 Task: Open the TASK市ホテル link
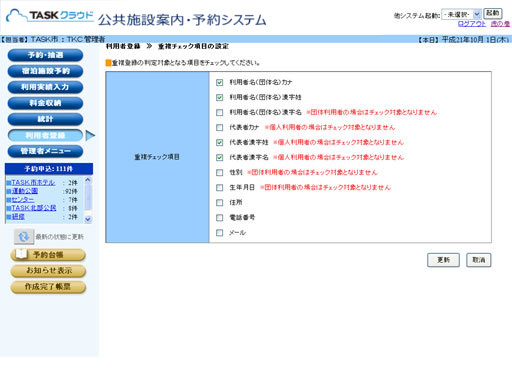pos(33,183)
